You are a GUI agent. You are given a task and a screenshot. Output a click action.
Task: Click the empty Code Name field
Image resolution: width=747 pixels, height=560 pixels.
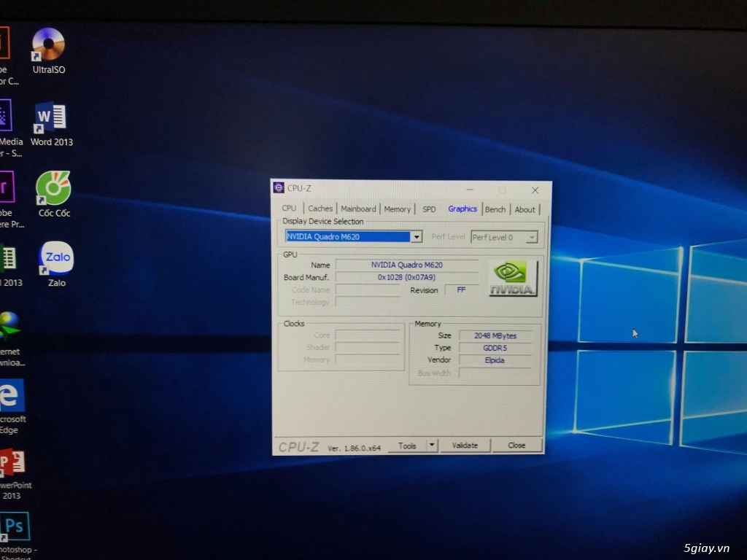(368, 289)
